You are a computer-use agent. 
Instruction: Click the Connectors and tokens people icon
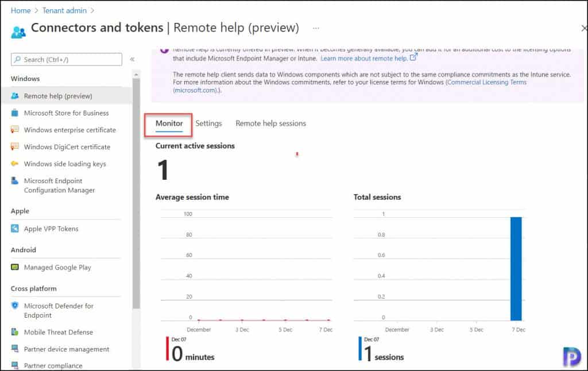click(18, 32)
